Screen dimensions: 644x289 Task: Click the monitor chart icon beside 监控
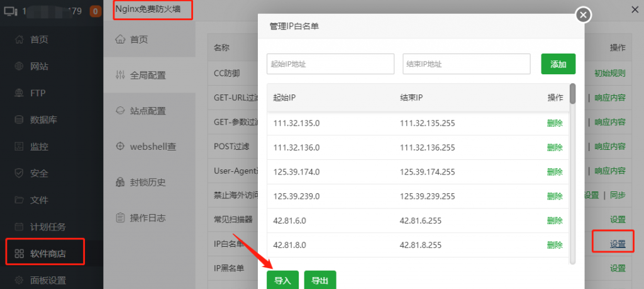[19, 146]
